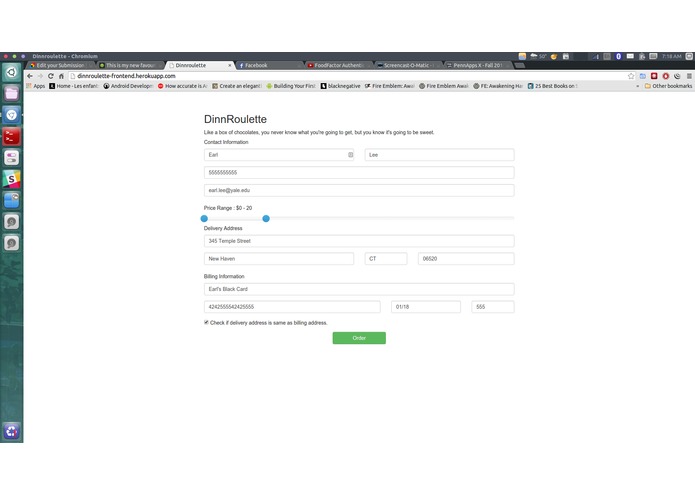
Task: Switch to Edit your Submission tab
Action: (61, 66)
